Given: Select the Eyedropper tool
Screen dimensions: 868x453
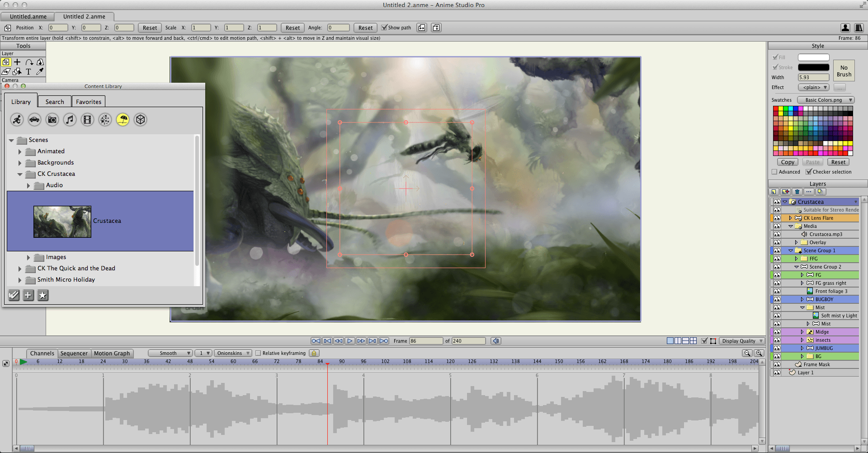Looking at the screenshot, I should point(40,71).
